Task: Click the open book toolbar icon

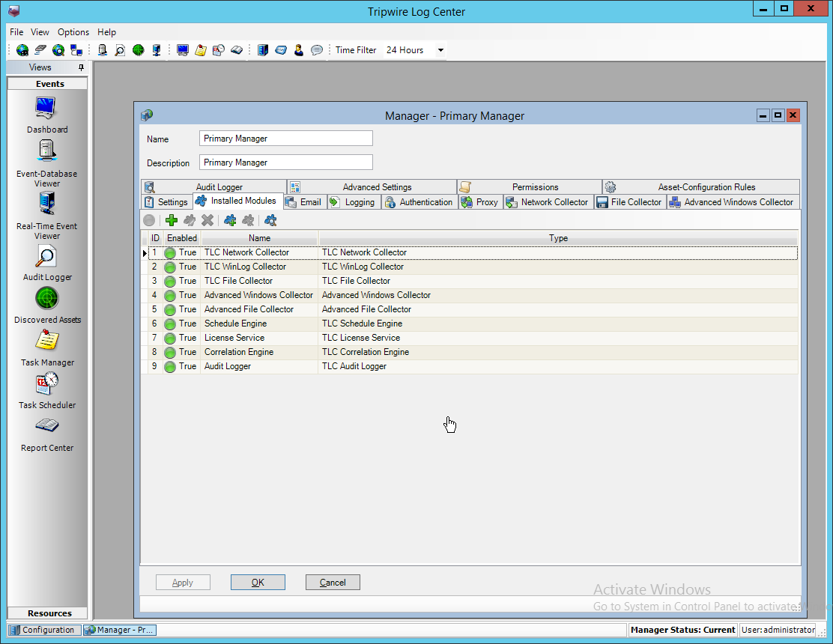Action: (237, 50)
